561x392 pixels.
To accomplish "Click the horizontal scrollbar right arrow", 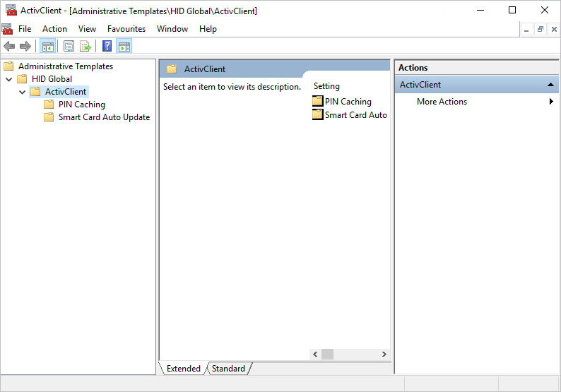I will pyautogui.click(x=384, y=355).
